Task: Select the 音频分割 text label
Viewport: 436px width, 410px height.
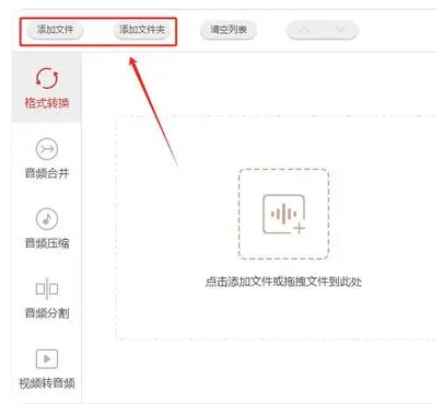Action: coord(47,313)
